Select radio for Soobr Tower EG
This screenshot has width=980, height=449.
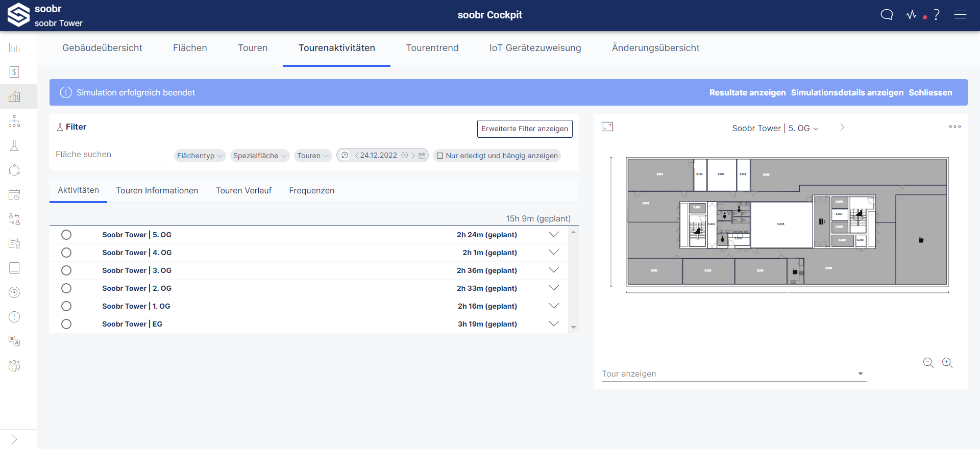pos(66,324)
